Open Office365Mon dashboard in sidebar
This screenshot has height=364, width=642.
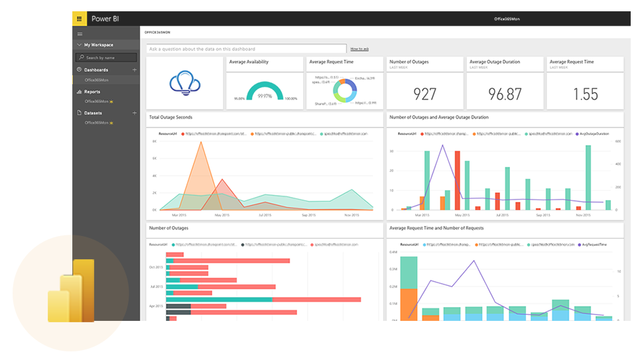97,80
